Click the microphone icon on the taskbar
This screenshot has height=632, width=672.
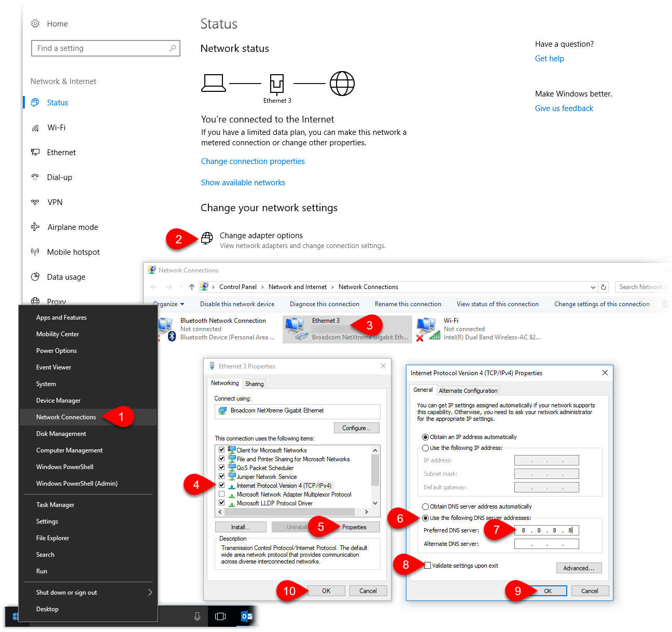197,616
